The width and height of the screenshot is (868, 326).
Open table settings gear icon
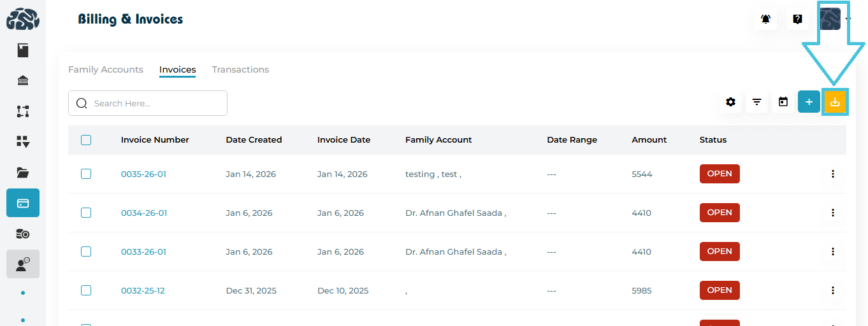tap(730, 102)
